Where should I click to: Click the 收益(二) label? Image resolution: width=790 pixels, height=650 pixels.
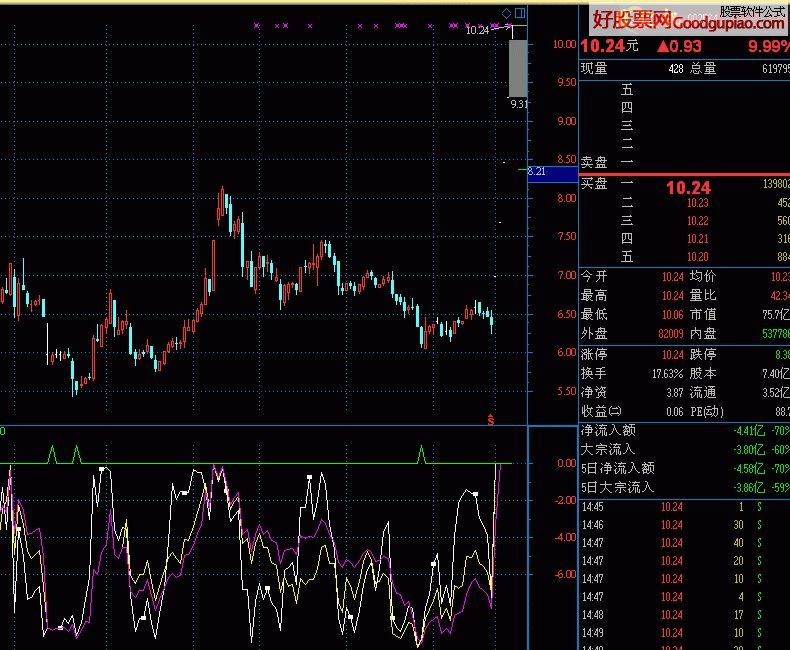[x=601, y=412]
